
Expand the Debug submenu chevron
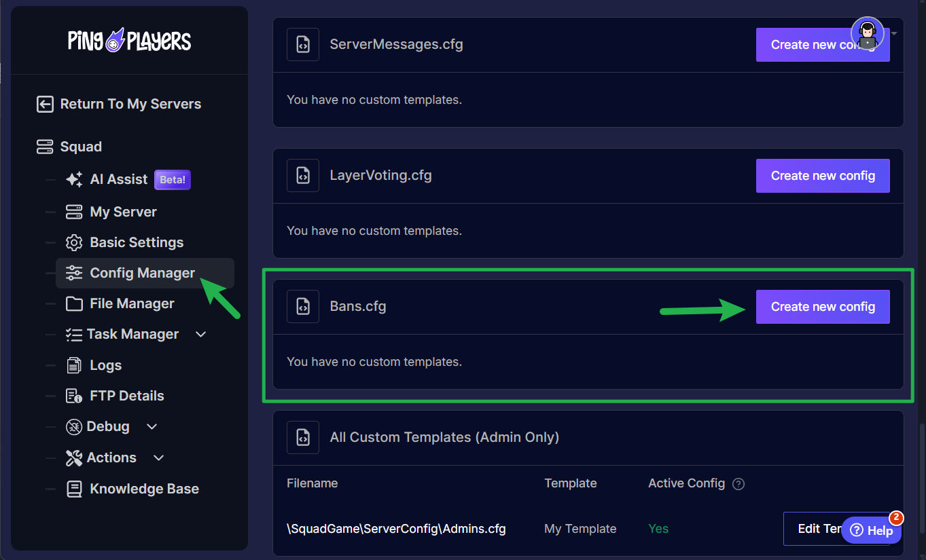(x=152, y=426)
